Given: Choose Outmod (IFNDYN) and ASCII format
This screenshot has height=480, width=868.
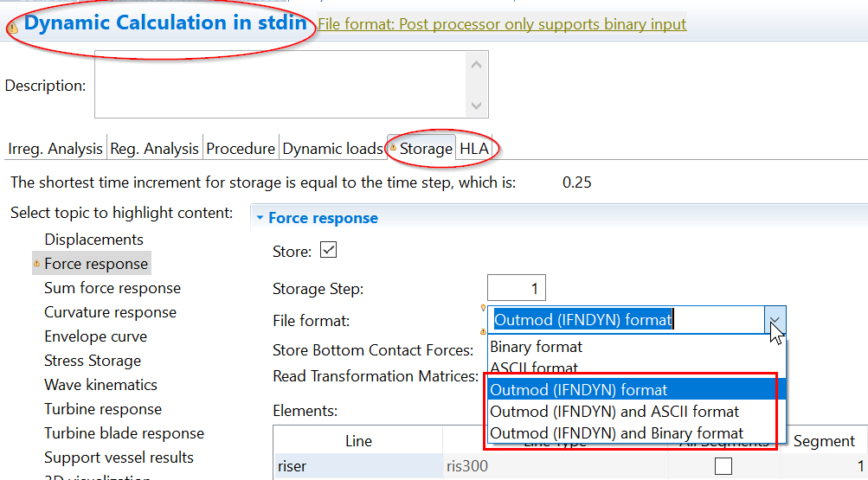Looking at the screenshot, I should 614,412.
